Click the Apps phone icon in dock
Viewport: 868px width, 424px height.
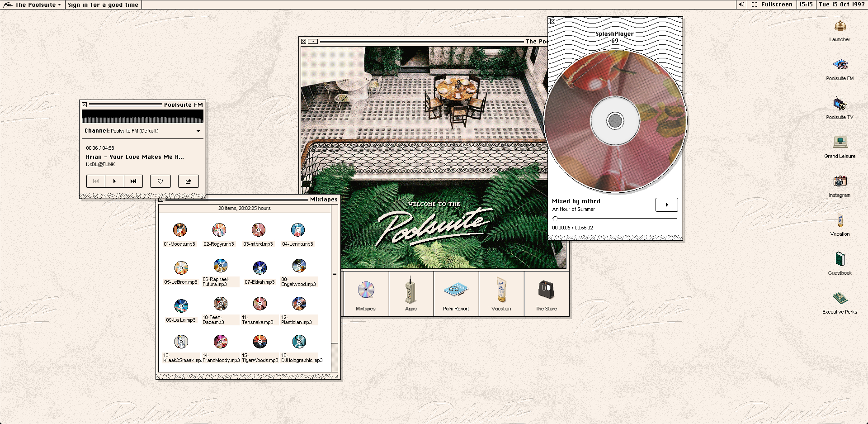pyautogui.click(x=410, y=294)
